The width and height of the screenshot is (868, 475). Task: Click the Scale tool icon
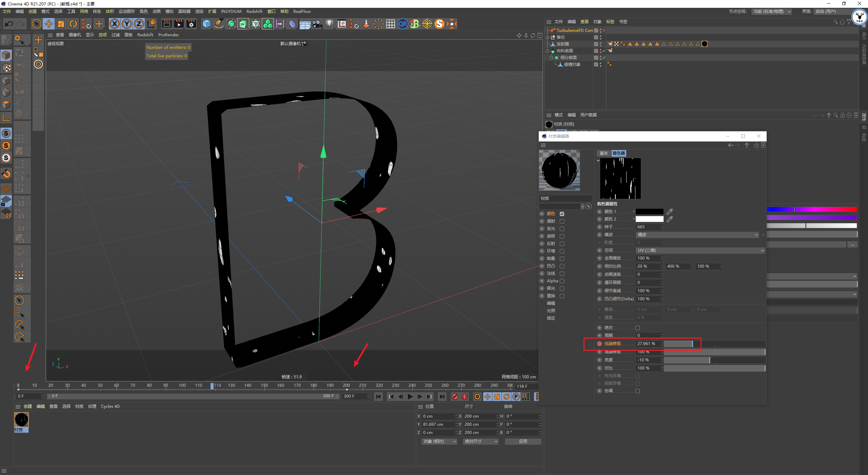coord(61,24)
